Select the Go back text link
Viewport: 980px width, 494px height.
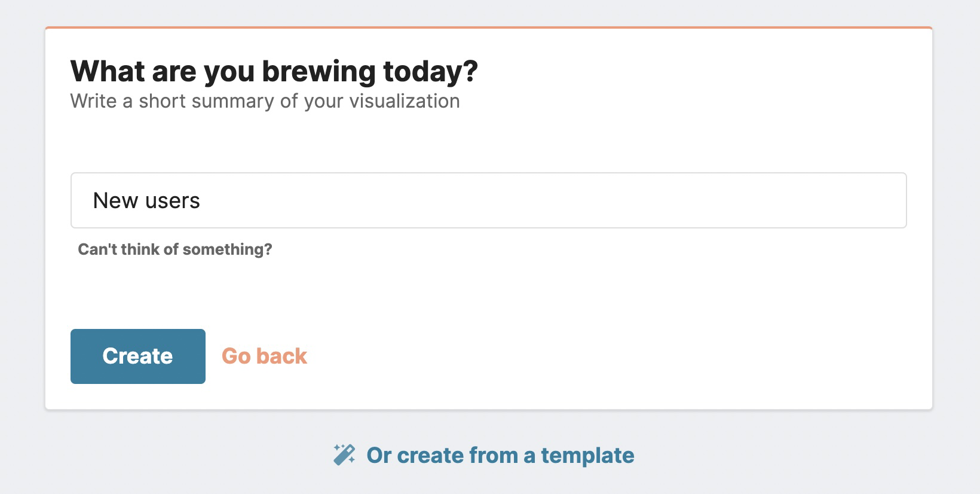click(x=264, y=356)
